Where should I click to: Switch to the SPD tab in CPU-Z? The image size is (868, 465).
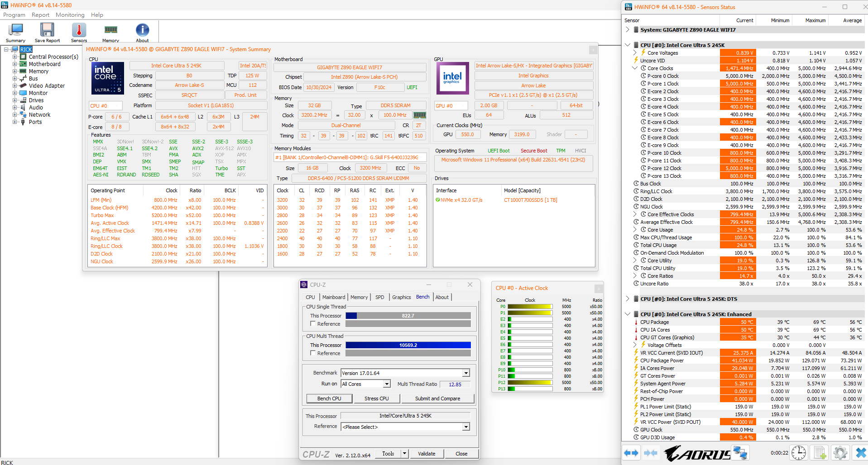tap(380, 297)
